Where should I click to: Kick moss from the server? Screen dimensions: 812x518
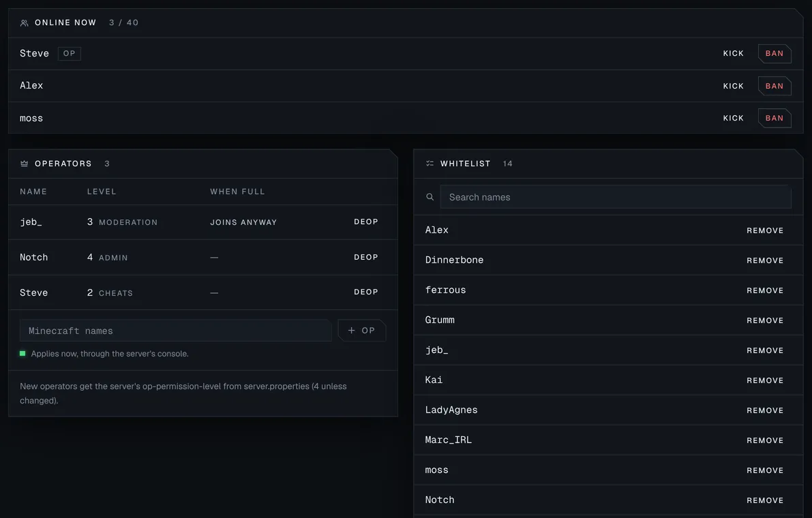coord(734,118)
